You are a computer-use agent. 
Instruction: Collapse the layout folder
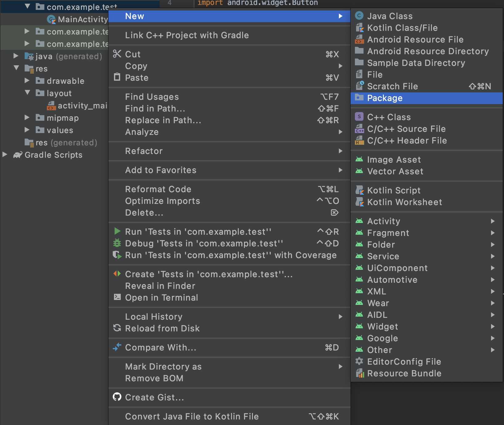pos(27,93)
